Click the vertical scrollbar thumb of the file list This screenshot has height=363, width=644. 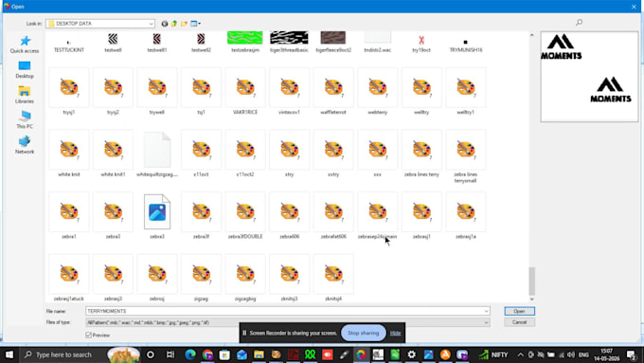[532, 281]
